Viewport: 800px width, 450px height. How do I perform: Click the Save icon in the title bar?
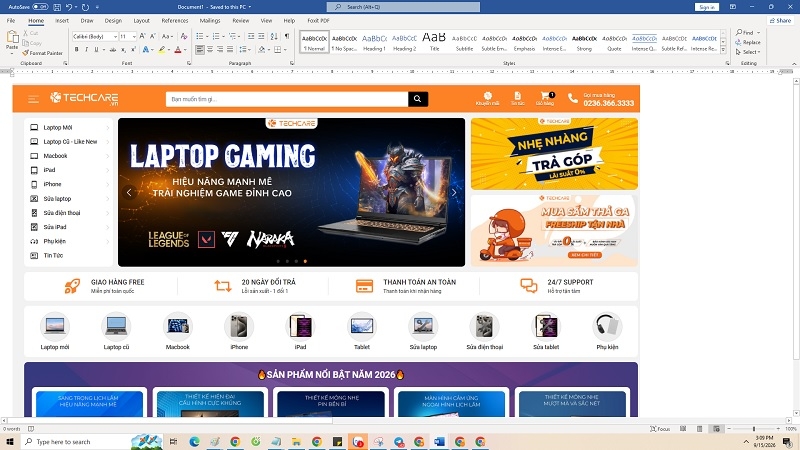click(57, 7)
